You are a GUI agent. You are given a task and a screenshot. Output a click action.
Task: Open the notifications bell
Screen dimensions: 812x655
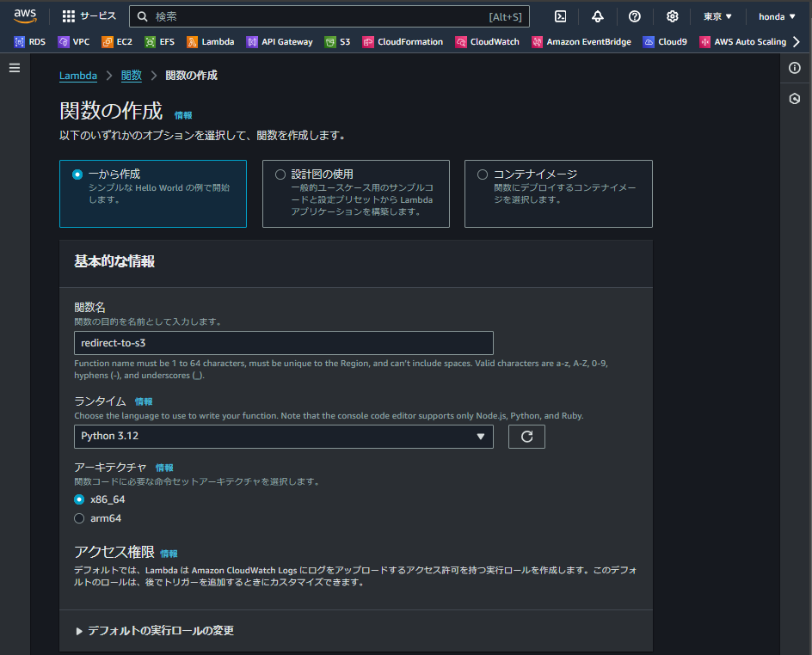(x=598, y=15)
